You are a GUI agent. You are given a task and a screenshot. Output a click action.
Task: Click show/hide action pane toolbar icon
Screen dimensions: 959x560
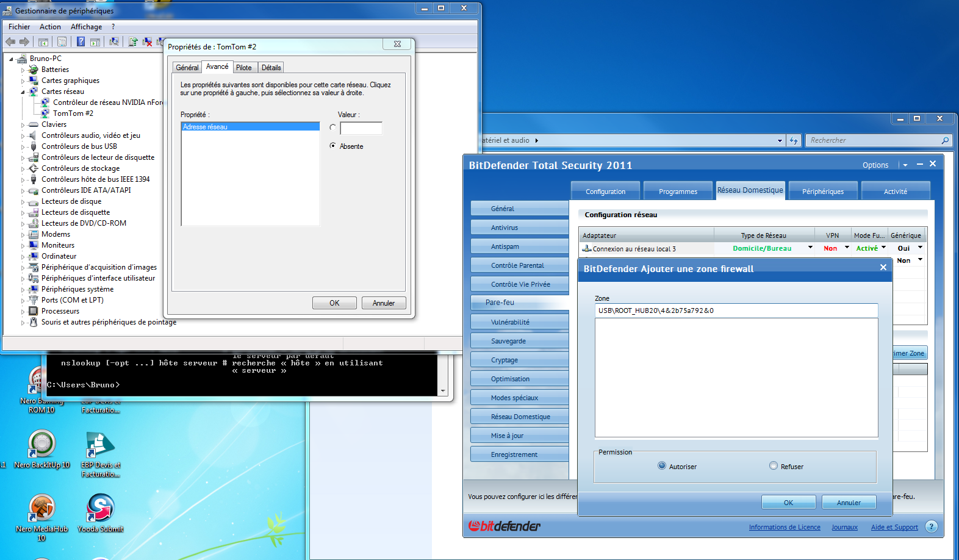click(x=95, y=41)
